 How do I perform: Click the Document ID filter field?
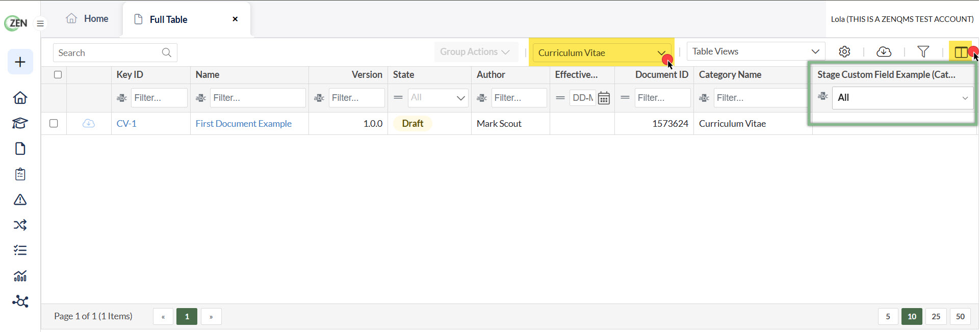[x=662, y=98]
